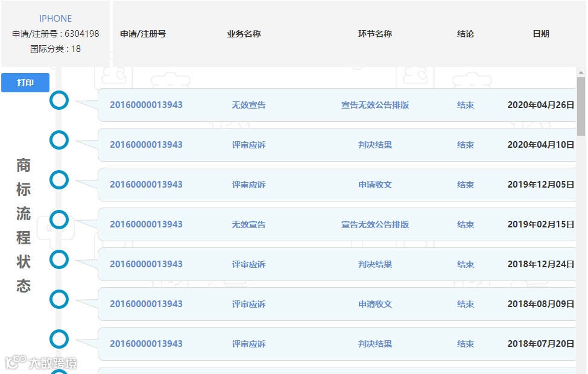Open number 20160000013943 in the 2019年02月15日 row

coord(147,224)
